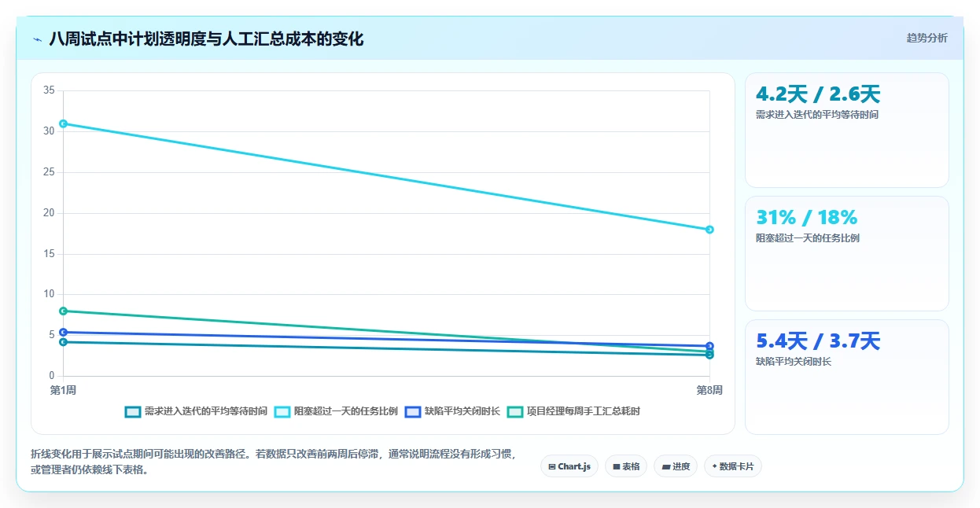Viewport: 980px width, 508px height.
Task: Toggle legend 阻塞超过一天的任务比例
Action: [337, 411]
